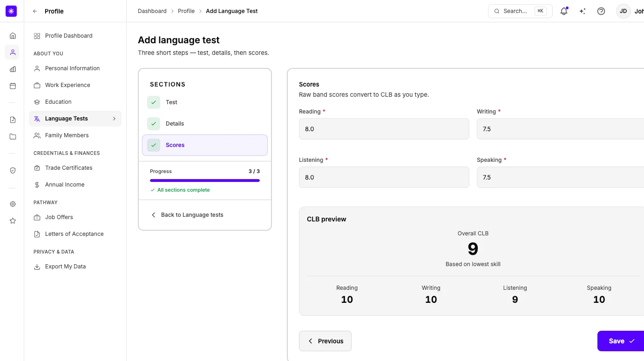644x361 pixels.
Task: Open the settings gear rail icon
Action: pos(13,204)
